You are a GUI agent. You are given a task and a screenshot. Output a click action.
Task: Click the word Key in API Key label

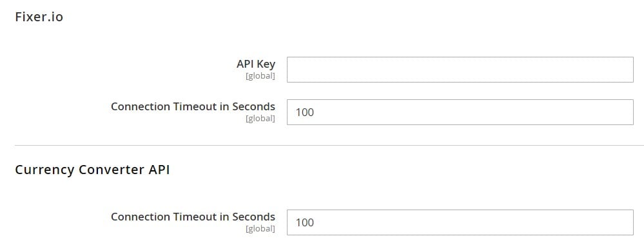point(266,64)
